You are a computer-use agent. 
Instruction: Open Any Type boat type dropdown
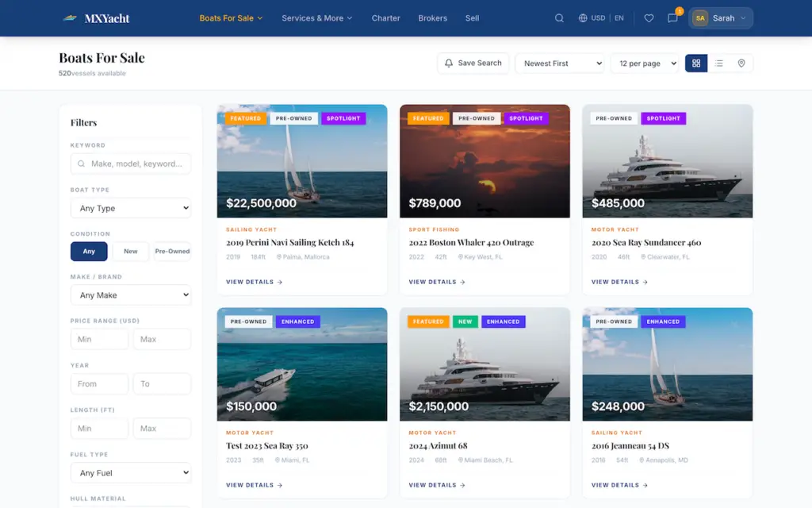[x=131, y=209]
